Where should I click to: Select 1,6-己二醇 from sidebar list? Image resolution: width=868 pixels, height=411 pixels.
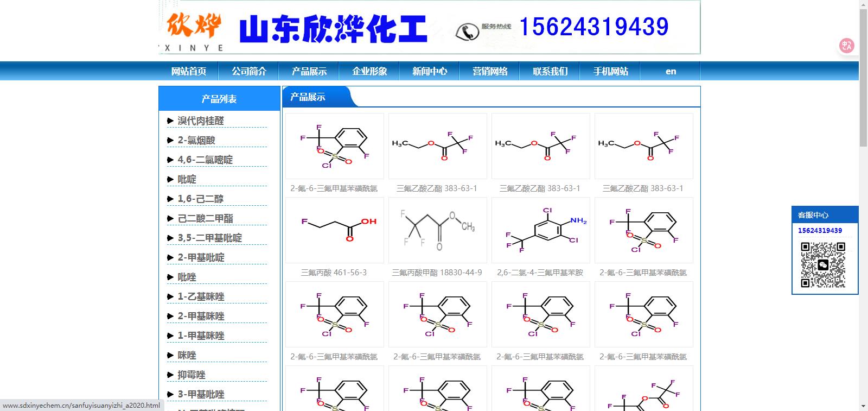(x=200, y=199)
